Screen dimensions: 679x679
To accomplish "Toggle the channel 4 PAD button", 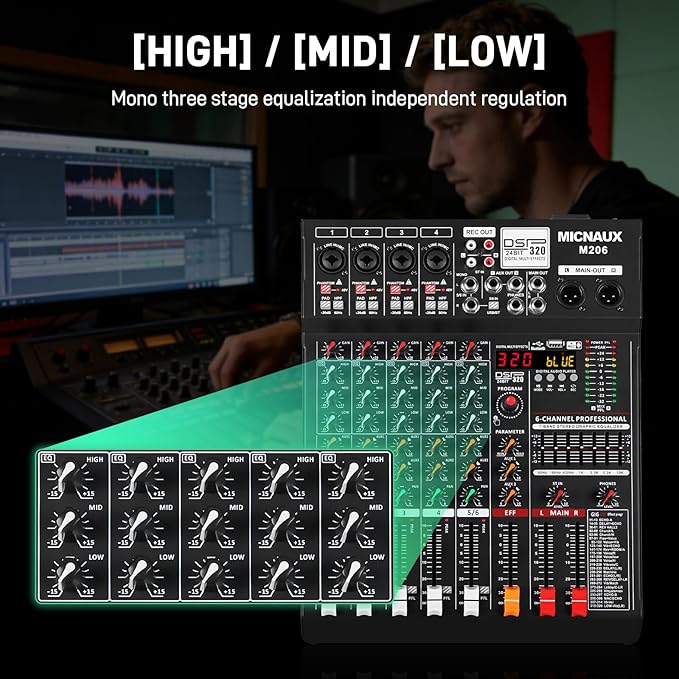I will point(430,304).
